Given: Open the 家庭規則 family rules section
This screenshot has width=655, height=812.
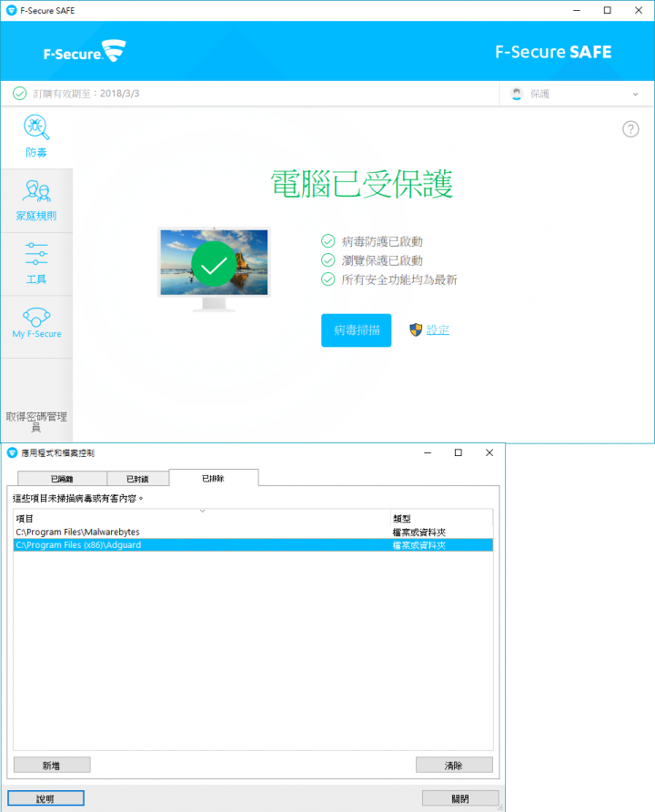Looking at the screenshot, I should [x=36, y=201].
